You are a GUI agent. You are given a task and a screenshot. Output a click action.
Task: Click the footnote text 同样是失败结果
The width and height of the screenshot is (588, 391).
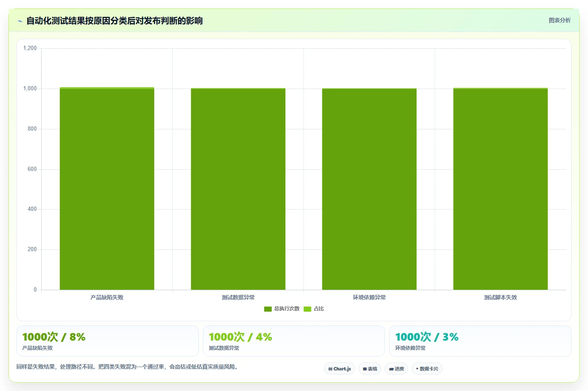tap(127, 367)
